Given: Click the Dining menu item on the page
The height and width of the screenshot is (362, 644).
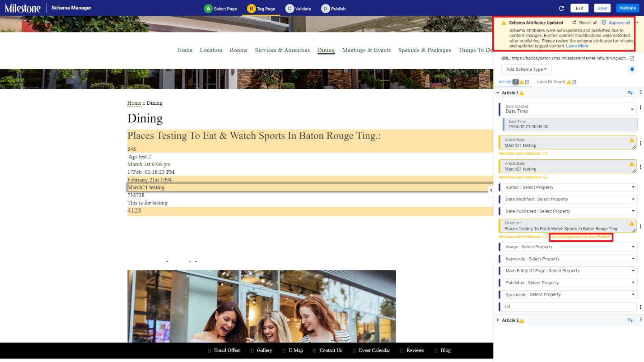Looking at the screenshot, I should [x=326, y=50].
